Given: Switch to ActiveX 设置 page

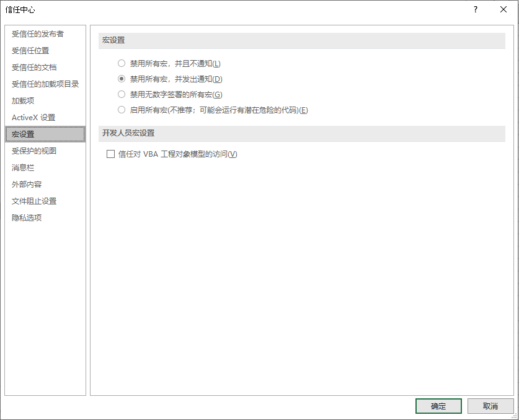Looking at the screenshot, I should tap(45, 118).
